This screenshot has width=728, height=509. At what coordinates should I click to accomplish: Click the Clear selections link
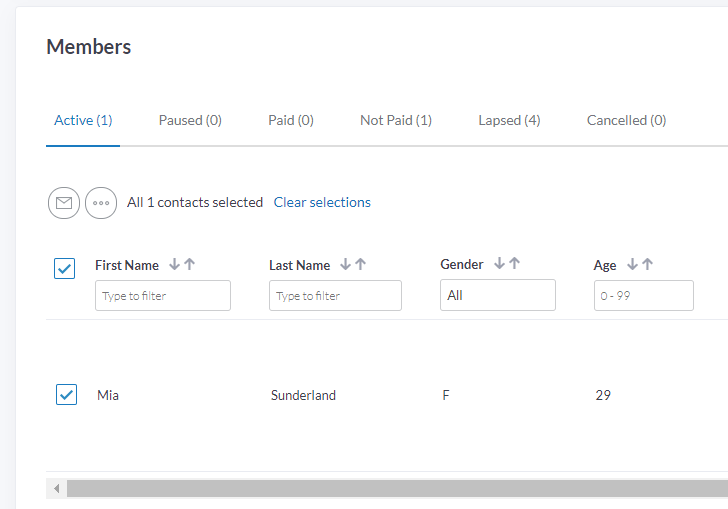click(322, 202)
